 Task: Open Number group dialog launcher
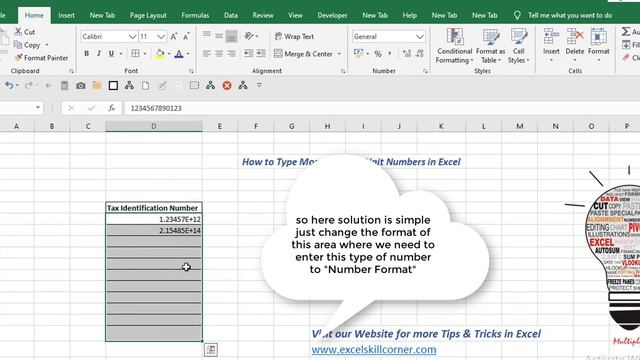pyautogui.click(x=425, y=71)
